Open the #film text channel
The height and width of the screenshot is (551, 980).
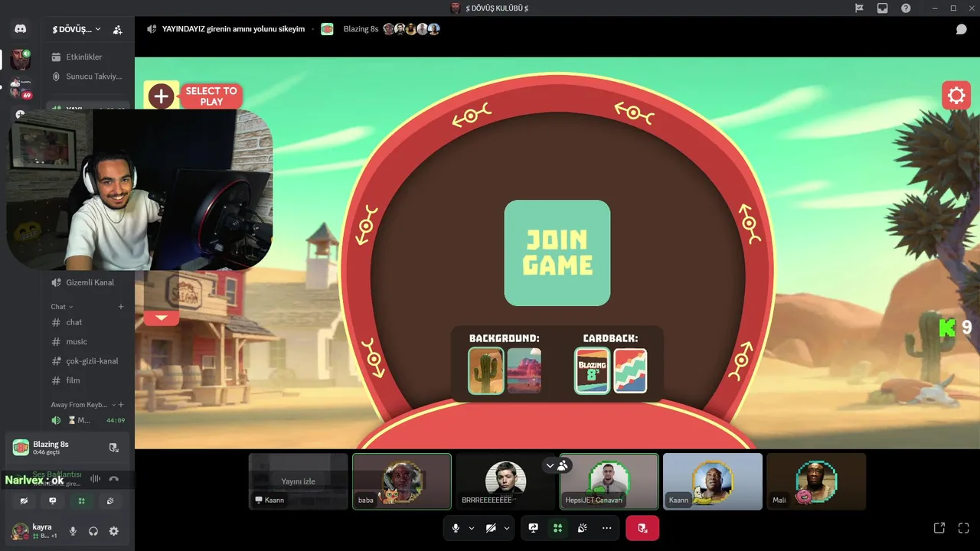pyautogui.click(x=87, y=380)
